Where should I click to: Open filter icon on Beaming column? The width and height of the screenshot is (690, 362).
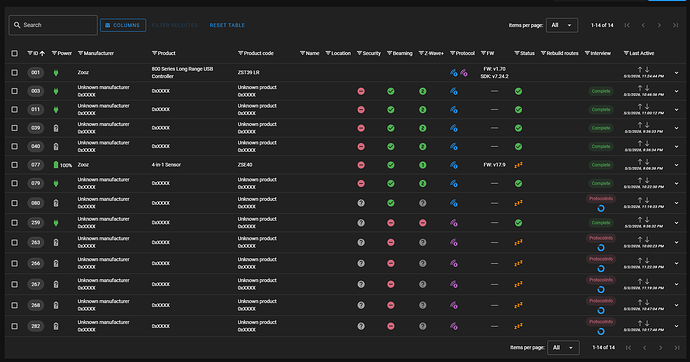(x=389, y=53)
